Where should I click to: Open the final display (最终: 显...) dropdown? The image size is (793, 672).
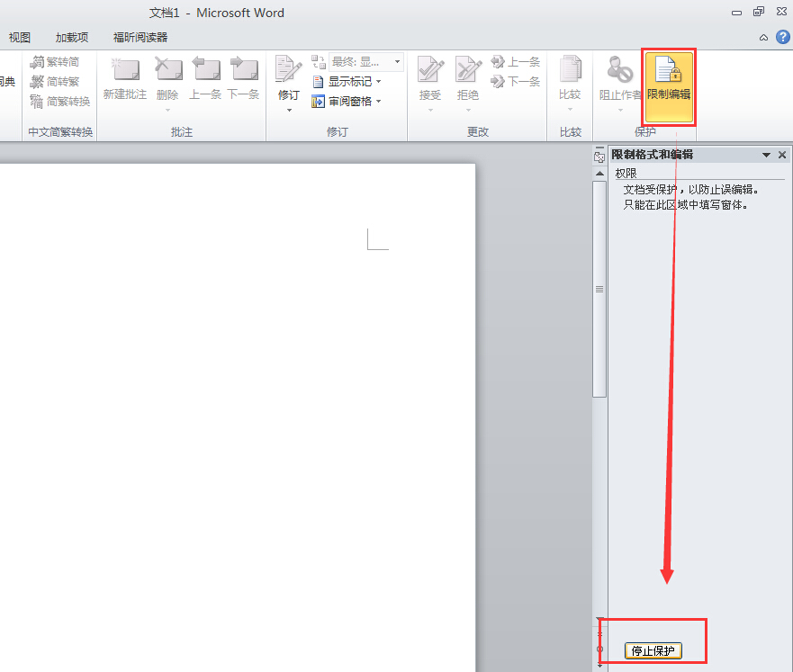366,62
